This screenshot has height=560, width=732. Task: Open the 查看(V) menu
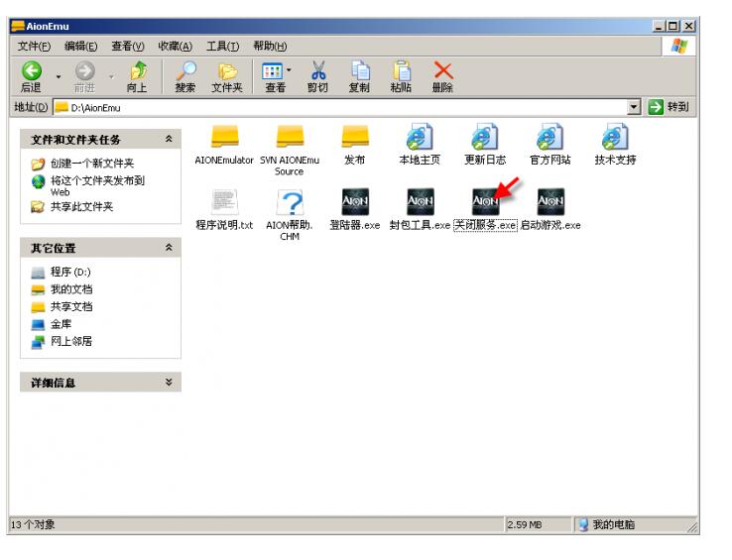pos(127,47)
